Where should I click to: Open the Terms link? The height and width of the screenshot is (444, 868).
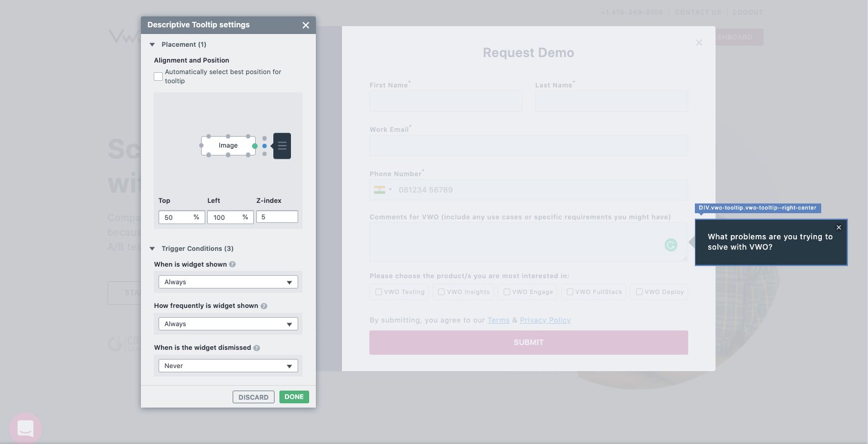coord(499,320)
